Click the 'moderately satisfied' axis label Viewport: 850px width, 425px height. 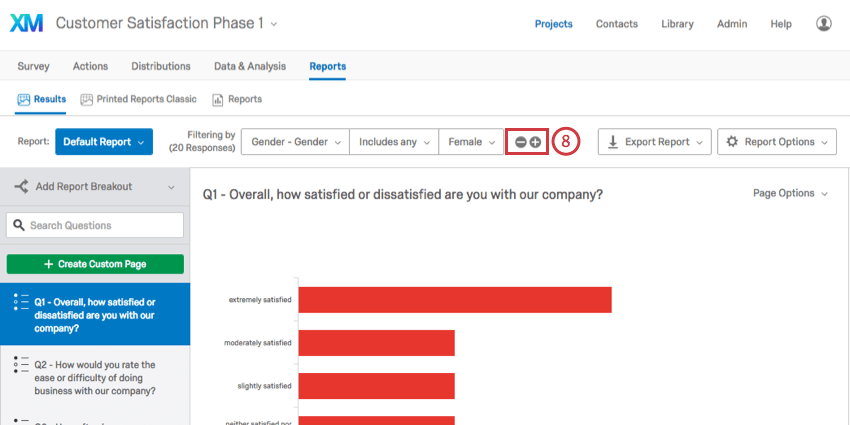(x=257, y=343)
